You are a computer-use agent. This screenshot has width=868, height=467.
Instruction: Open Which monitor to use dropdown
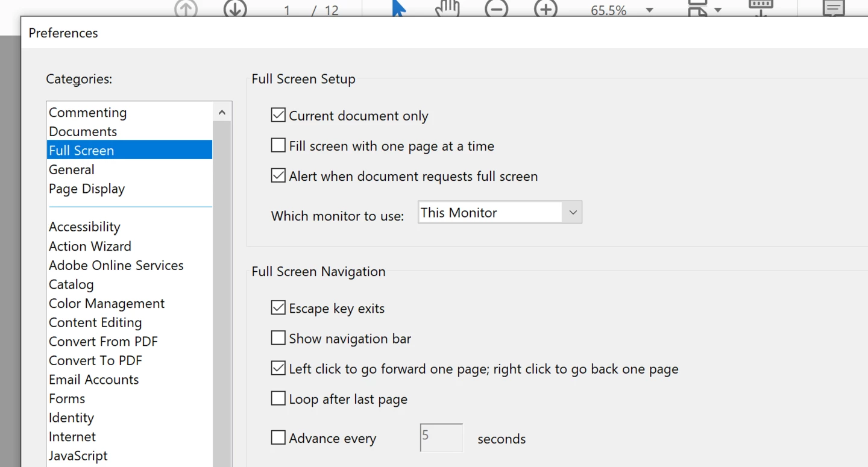tap(500, 212)
